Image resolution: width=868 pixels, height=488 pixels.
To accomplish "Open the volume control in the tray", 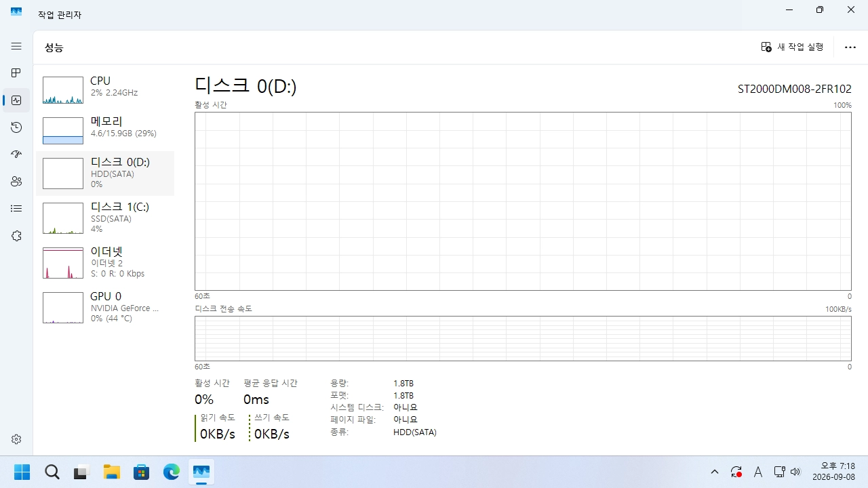I will (x=795, y=472).
